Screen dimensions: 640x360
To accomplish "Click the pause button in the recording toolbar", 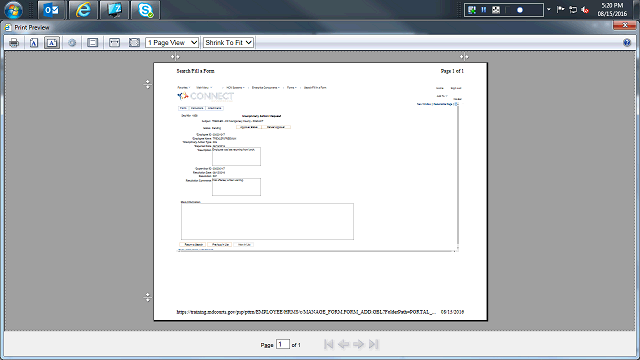I will (x=484, y=10).
